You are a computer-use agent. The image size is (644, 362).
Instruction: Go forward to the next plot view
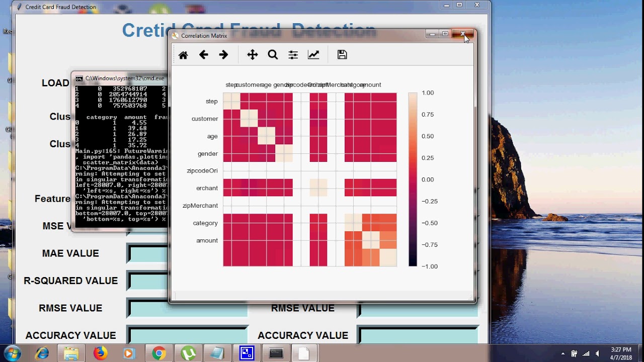click(223, 55)
